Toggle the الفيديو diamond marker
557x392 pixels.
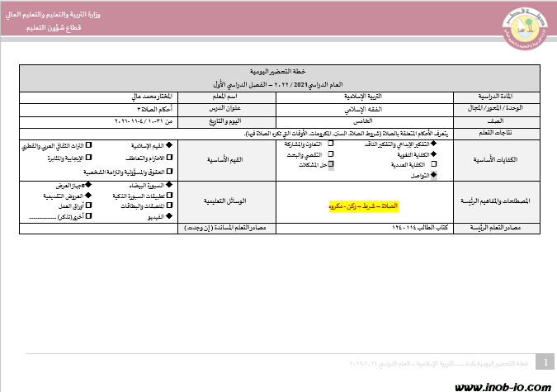(170, 216)
